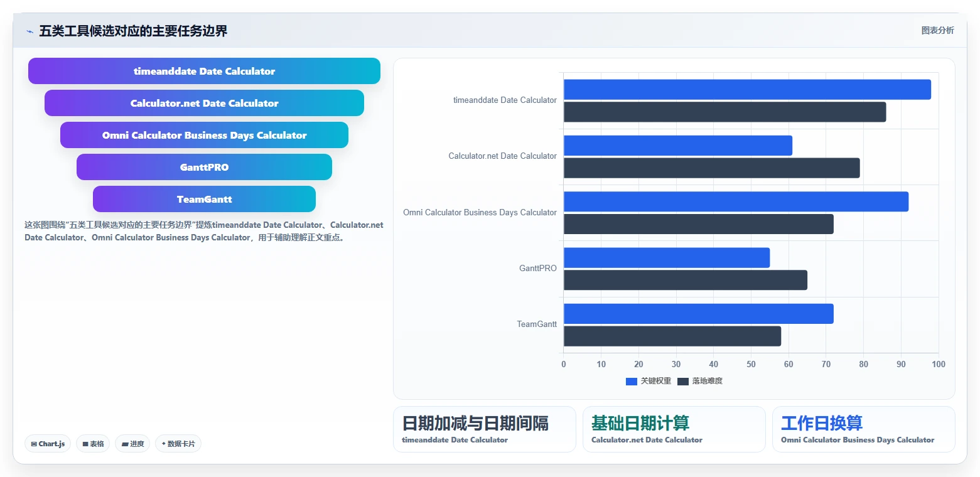Click timeanddate dark 落地难度 bar
This screenshot has height=477, width=980.
[724, 112]
